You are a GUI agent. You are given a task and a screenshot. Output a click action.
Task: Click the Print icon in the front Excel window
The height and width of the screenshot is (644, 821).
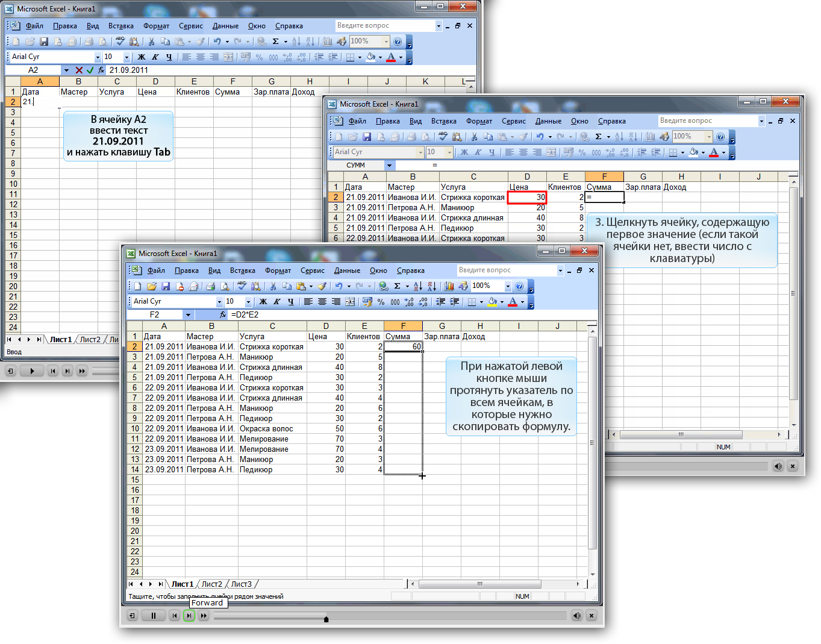[210, 286]
